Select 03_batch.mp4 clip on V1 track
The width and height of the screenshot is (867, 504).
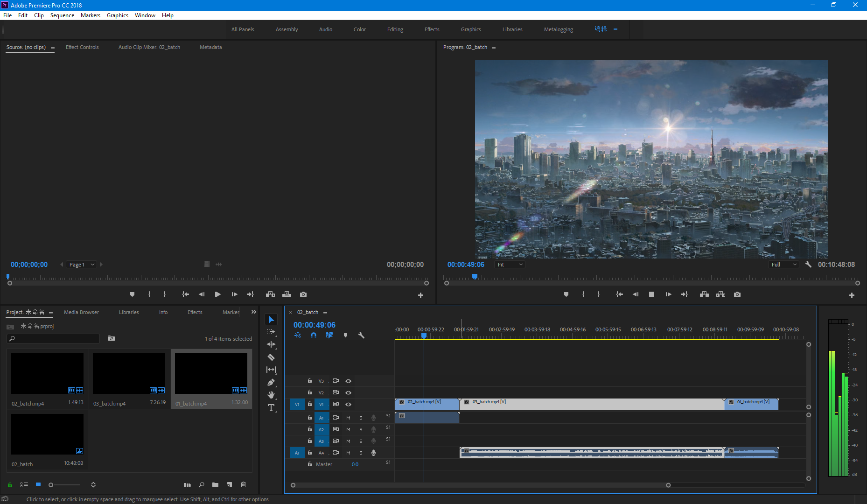[592, 404]
